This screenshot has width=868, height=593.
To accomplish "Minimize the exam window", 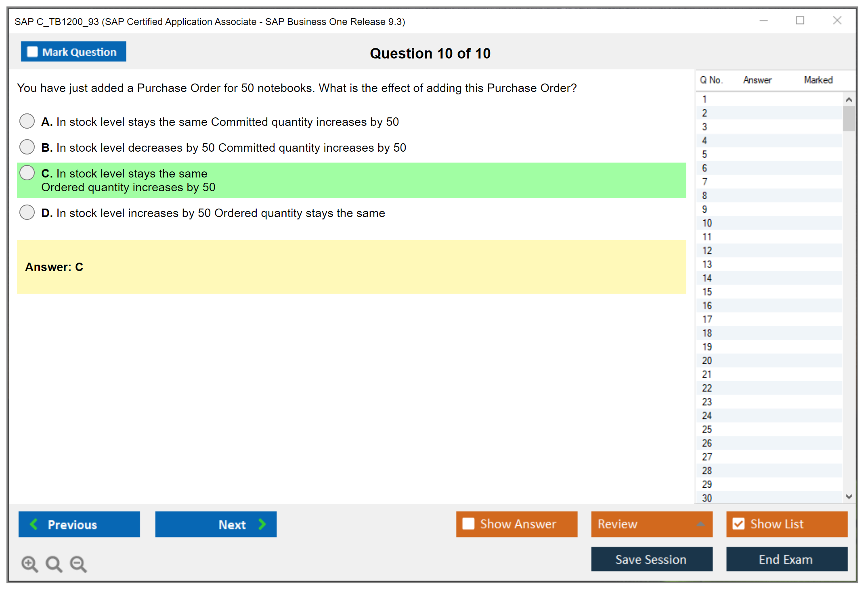I will [x=763, y=21].
